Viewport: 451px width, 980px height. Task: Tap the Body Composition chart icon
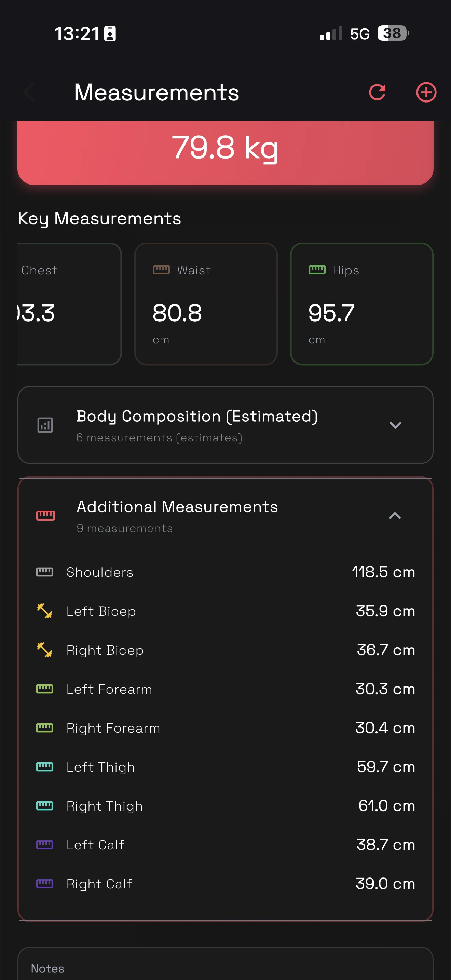coord(45,425)
